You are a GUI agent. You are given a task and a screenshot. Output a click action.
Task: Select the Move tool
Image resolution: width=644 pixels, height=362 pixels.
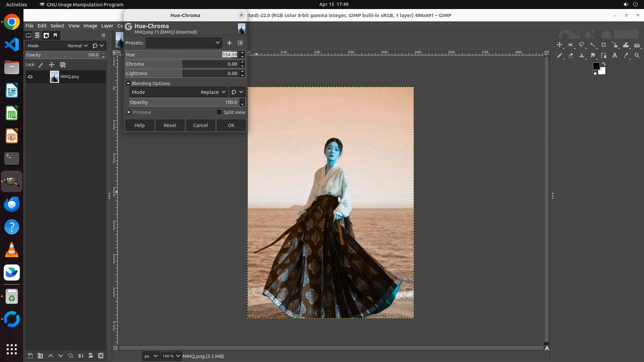[x=559, y=45]
